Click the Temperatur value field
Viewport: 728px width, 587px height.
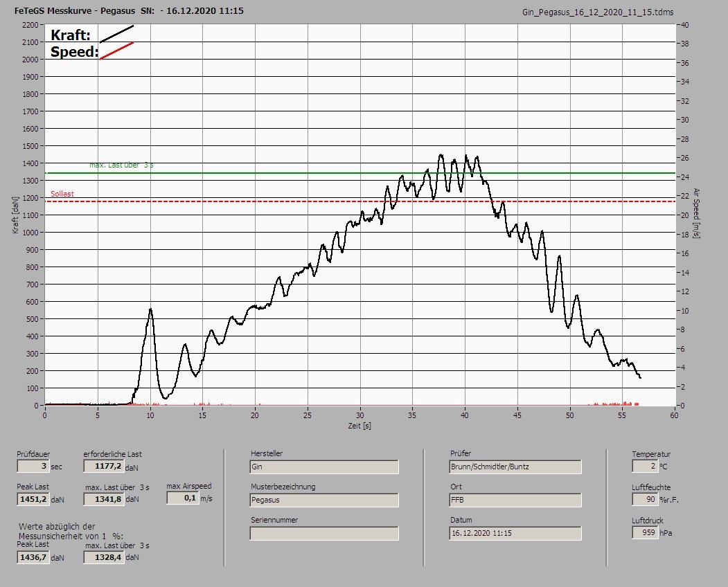[x=645, y=466]
